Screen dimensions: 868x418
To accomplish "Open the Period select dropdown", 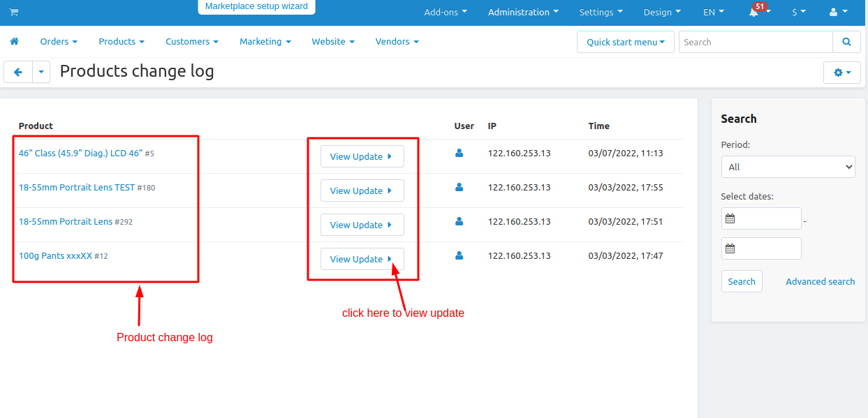I will [x=788, y=167].
